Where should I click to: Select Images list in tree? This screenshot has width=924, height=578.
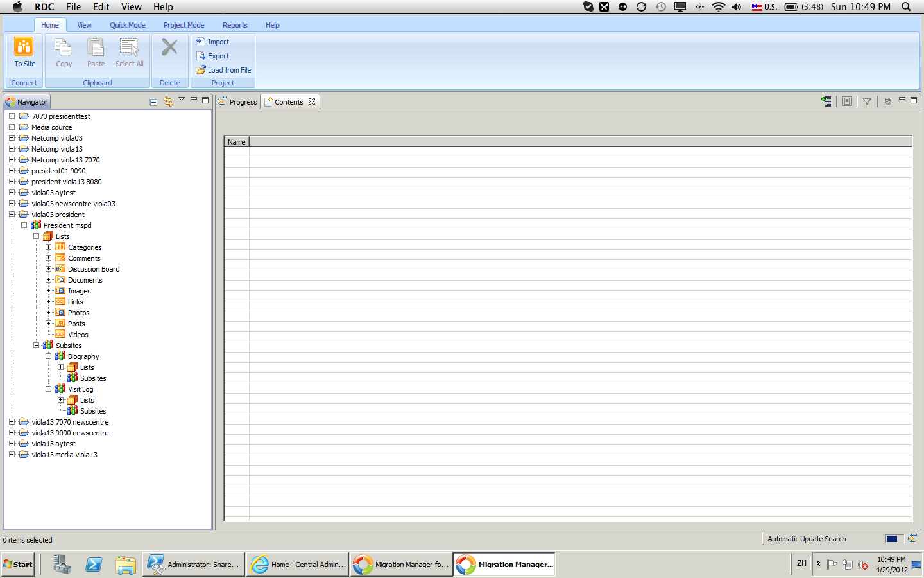79,291
